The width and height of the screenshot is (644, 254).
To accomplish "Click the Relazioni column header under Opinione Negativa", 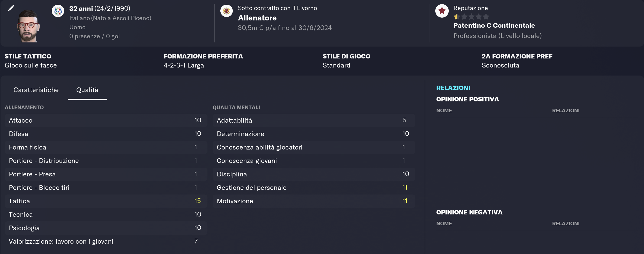I will (x=566, y=223).
